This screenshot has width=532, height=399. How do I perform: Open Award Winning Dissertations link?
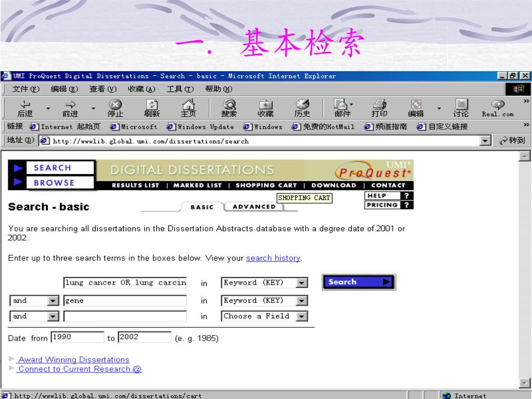tap(74, 360)
